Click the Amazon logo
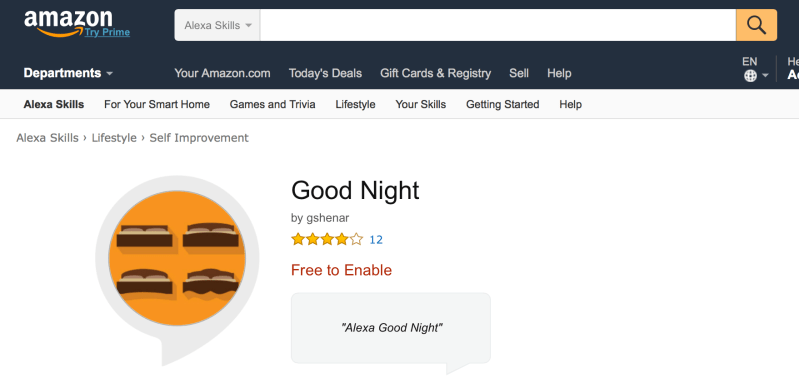Screen dimensions: 799x388 tap(68, 23)
